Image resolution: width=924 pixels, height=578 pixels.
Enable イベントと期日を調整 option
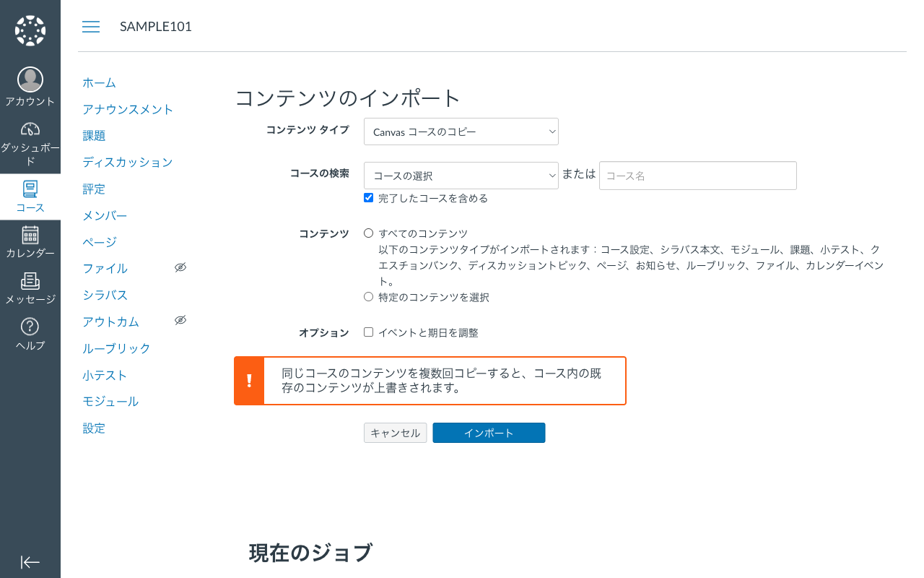pos(368,332)
